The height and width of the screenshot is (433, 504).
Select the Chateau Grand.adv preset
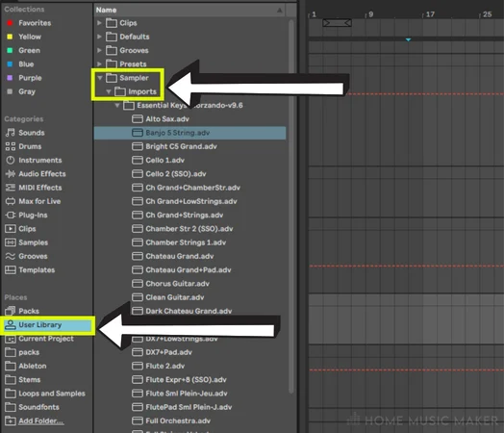pos(173,256)
